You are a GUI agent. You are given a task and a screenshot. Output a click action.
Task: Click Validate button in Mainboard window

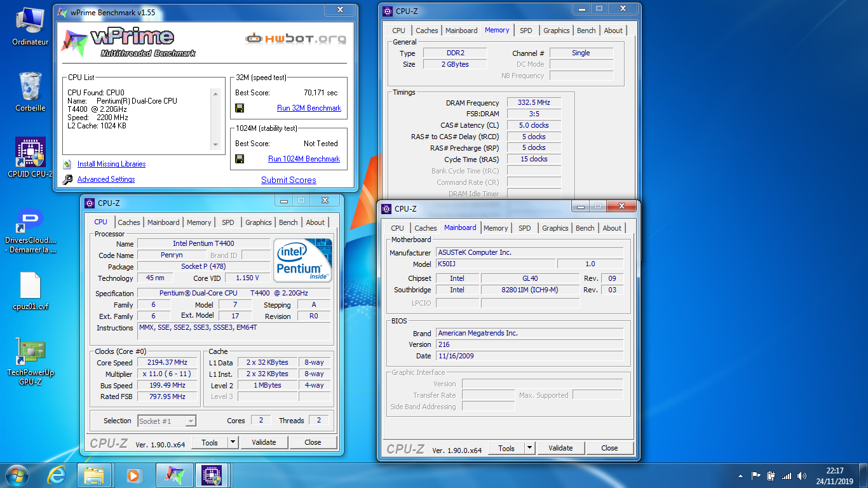pos(560,448)
